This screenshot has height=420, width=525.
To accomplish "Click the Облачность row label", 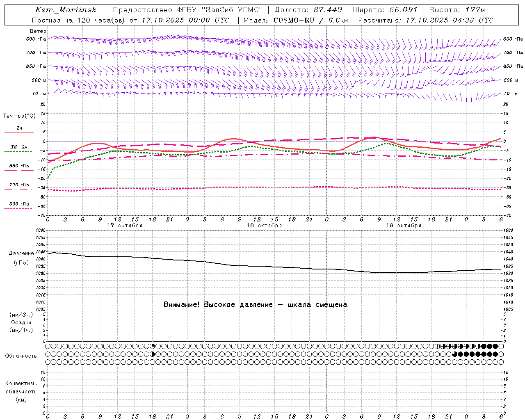I will pos(21,356).
